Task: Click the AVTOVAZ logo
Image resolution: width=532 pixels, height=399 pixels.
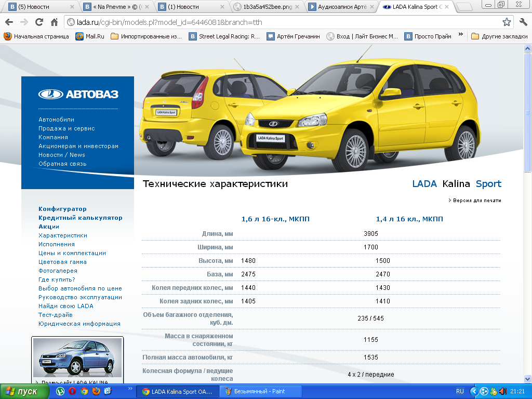Action: pyautogui.click(x=78, y=95)
